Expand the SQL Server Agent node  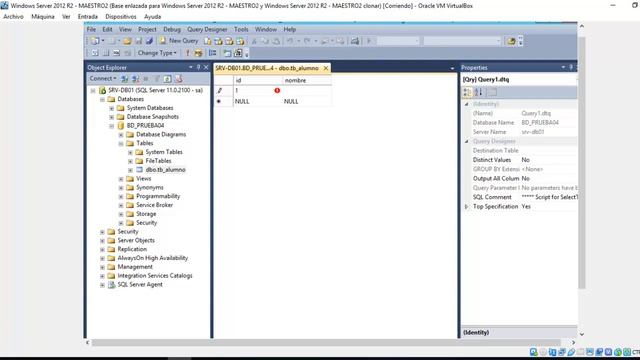tap(102, 285)
